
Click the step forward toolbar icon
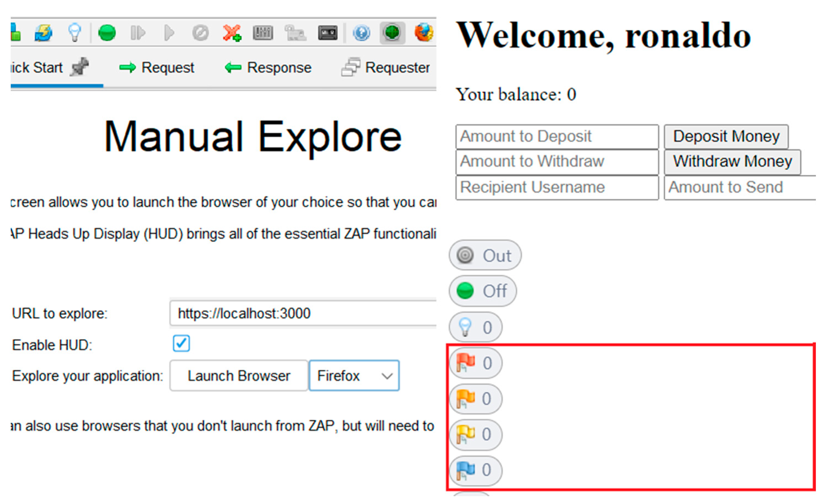pyautogui.click(x=138, y=33)
